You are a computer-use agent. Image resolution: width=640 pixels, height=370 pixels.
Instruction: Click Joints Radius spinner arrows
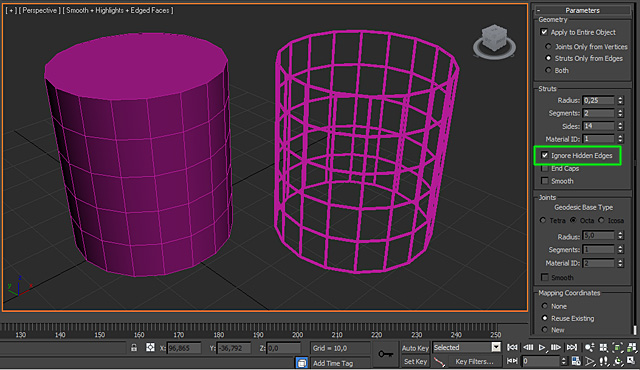[620, 235]
